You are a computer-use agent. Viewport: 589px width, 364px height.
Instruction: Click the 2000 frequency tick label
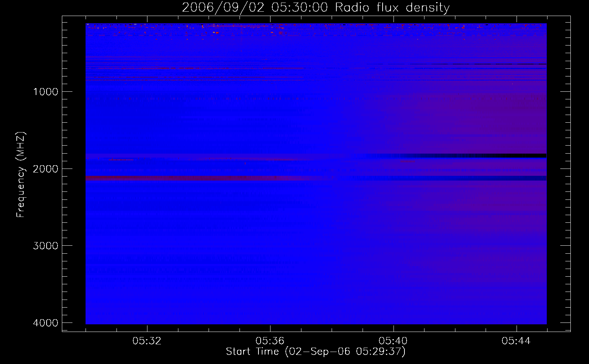tap(46, 169)
